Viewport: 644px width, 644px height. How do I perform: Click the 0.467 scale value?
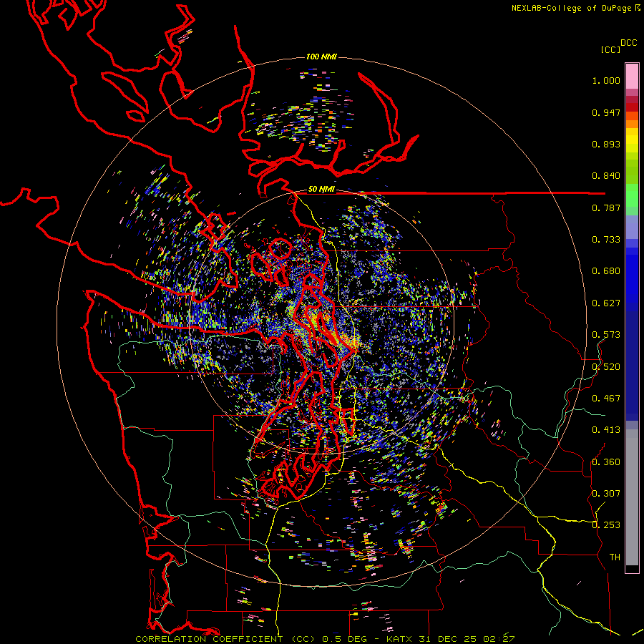606,399
